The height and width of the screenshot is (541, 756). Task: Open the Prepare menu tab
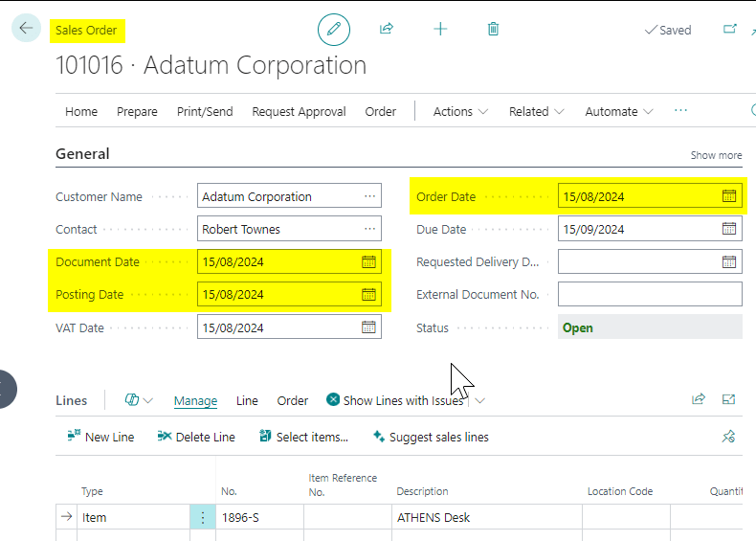(x=137, y=112)
